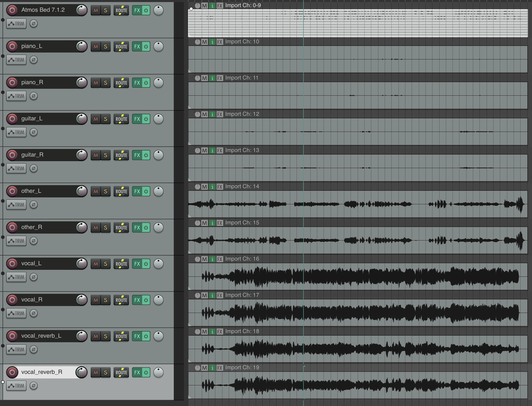Invert phase on the other_L track
The image size is (532, 406).
[x=34, y=205]
